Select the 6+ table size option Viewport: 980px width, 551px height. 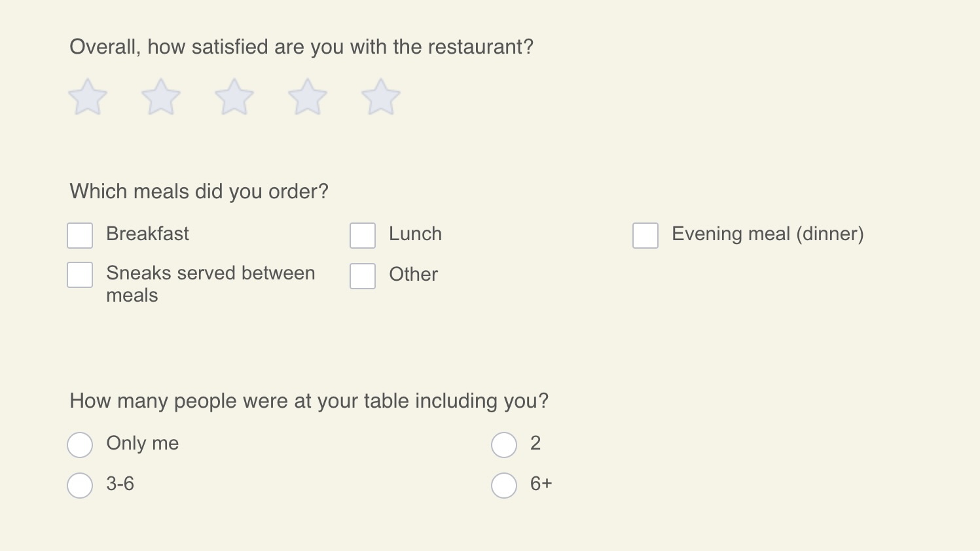(x=504, y=486)
